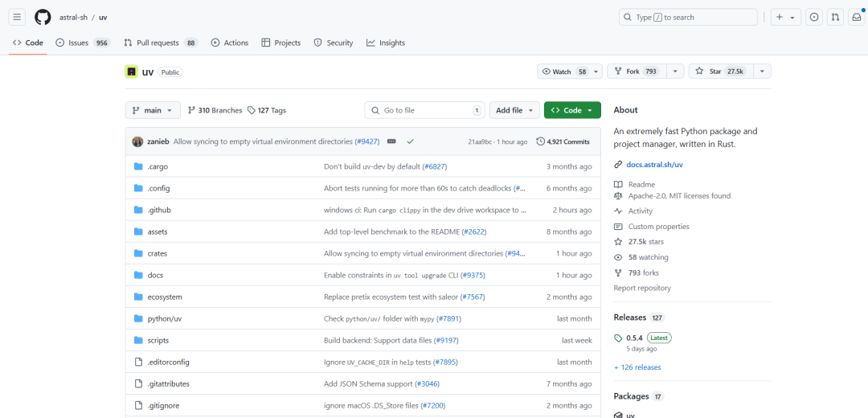Click the green check status icon
This screenshot has width=868, height=418.
(410, 141)
